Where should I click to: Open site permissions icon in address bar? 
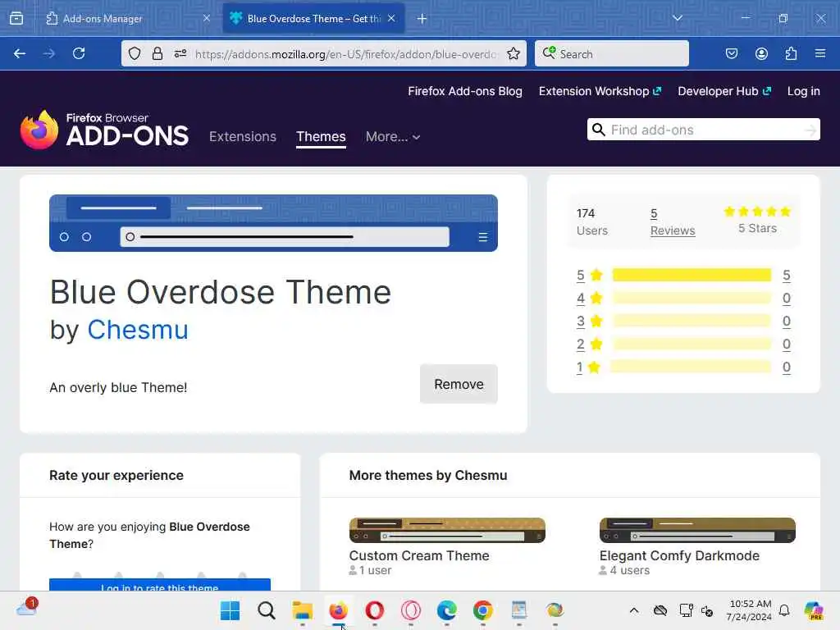pos(180,53)
